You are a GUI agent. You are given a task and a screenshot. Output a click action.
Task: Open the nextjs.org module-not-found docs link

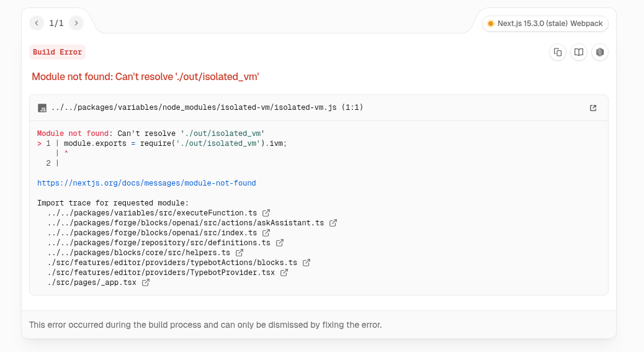pos(146,183)
